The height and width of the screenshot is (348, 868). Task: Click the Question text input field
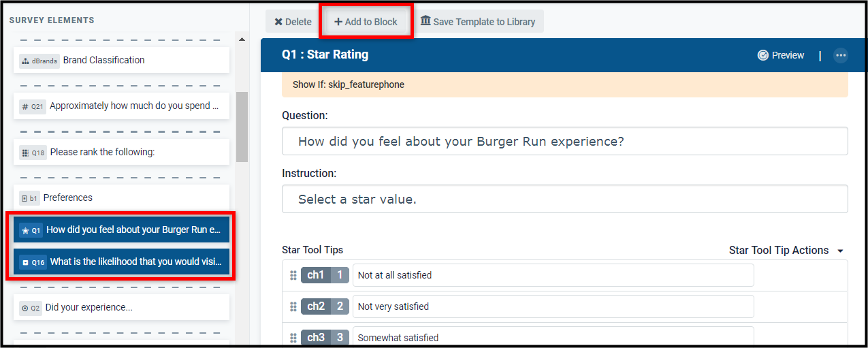tap(565, 141)
